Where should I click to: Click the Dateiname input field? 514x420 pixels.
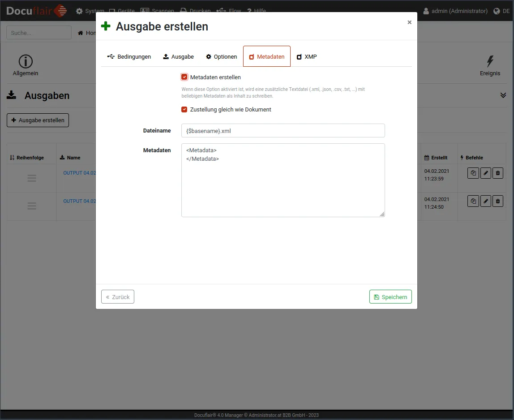283,131
